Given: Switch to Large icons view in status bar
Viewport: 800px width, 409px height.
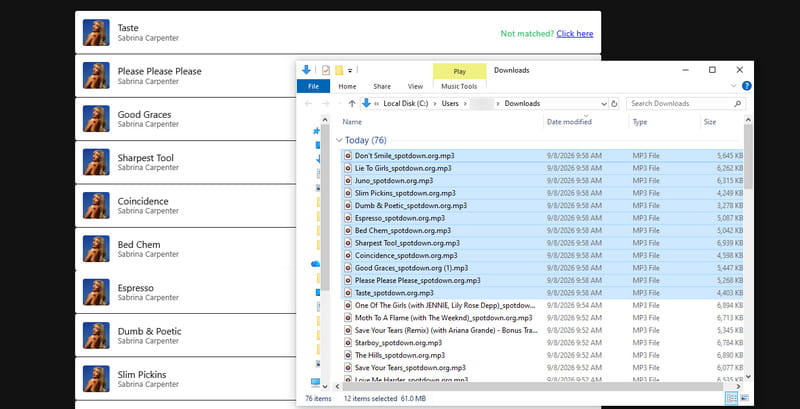Looking at the screenshot, I should [744, 398].
